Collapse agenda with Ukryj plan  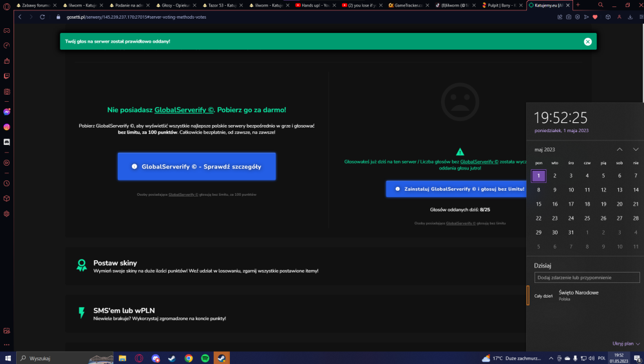pyautogui.click(x=626, y=343)
